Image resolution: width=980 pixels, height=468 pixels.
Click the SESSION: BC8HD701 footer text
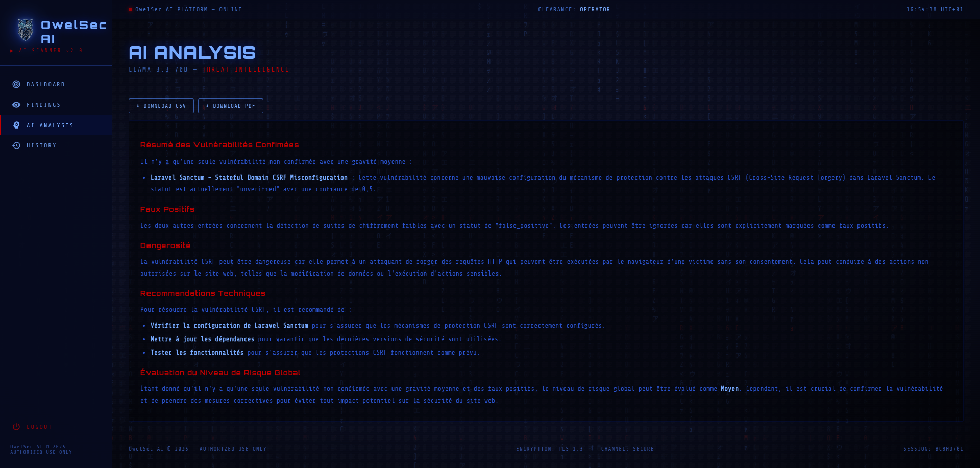(933, 449)
